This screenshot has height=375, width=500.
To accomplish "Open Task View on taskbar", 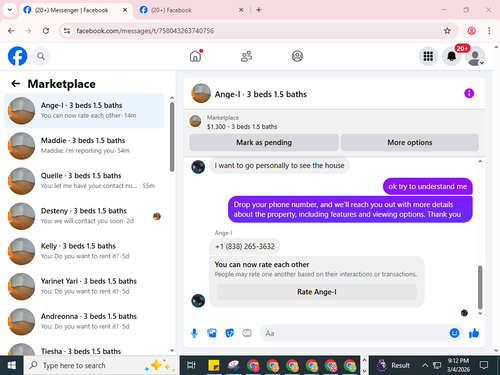I will point(191,366).
